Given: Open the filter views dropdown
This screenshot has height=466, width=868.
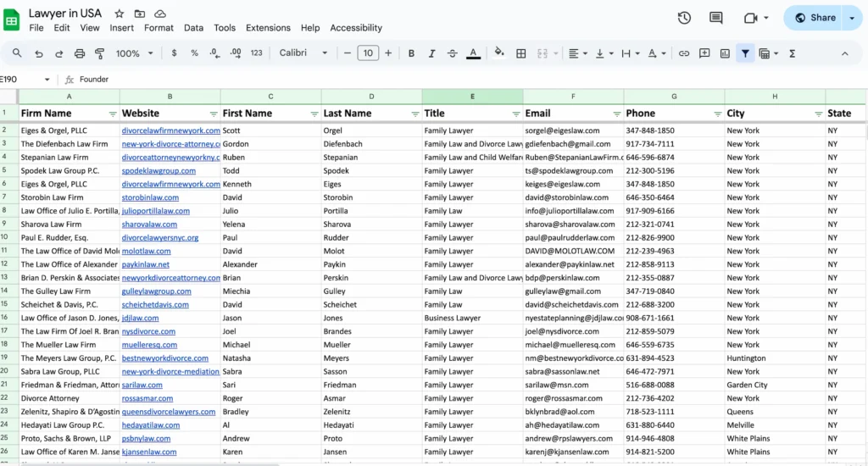Looking at the screenshot, I should [x=768, y=53].
